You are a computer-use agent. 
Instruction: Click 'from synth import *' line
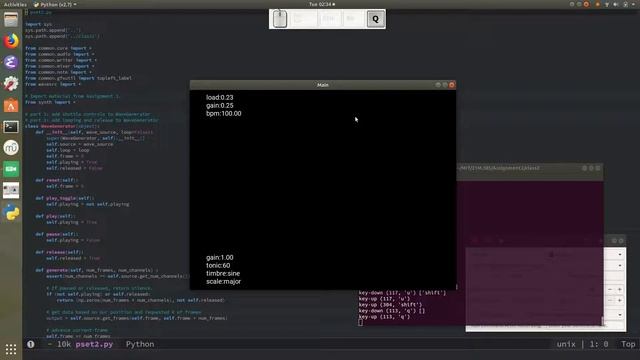click(x=50, y=102)
